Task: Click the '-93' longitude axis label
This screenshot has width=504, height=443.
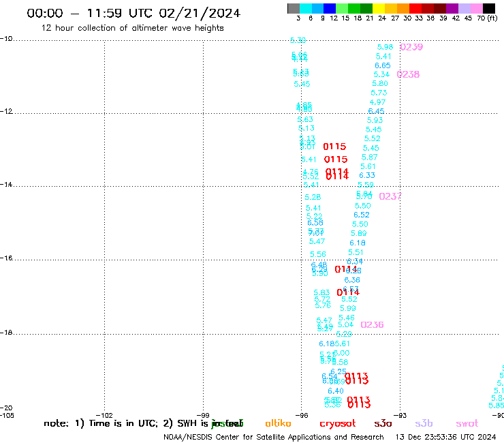Action: pos(400,415)
